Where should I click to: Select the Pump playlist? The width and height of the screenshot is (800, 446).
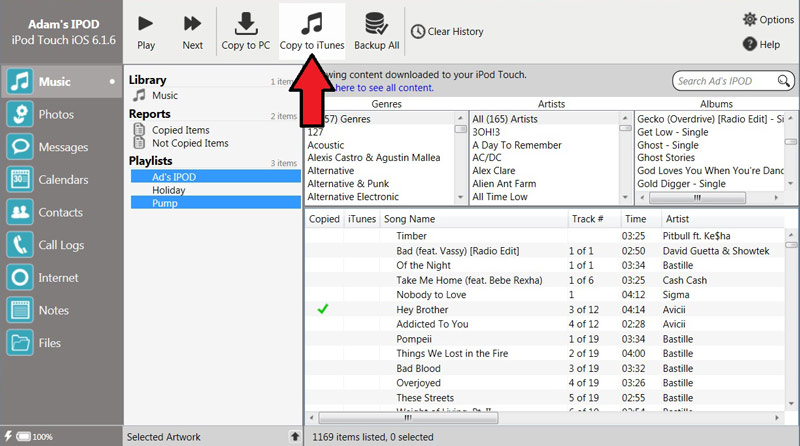(215, 203)
